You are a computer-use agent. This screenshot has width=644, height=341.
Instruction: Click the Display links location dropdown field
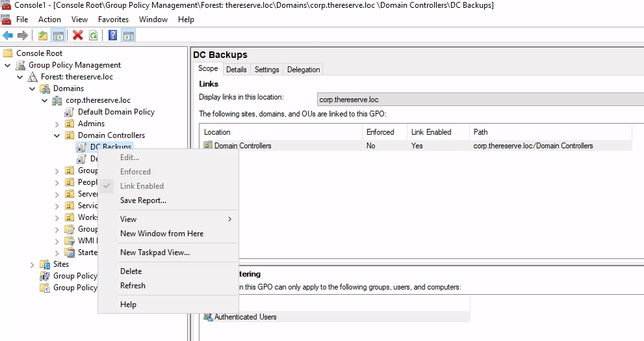click(x=480, y=100)
